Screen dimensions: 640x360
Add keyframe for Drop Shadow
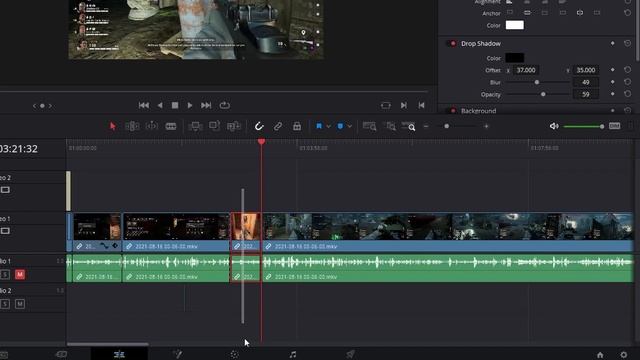coord(613,43)
